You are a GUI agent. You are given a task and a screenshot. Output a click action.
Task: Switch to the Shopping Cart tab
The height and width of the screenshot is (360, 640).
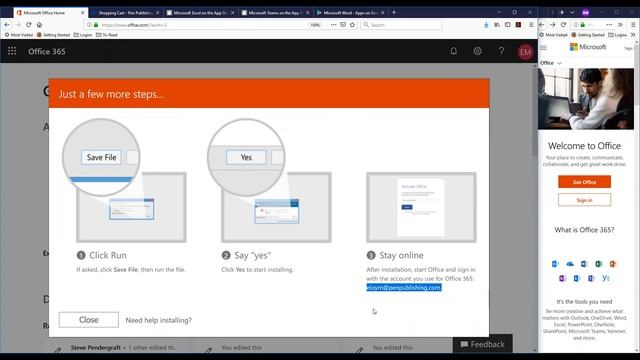pyautogui.click(x=125, y=13)
